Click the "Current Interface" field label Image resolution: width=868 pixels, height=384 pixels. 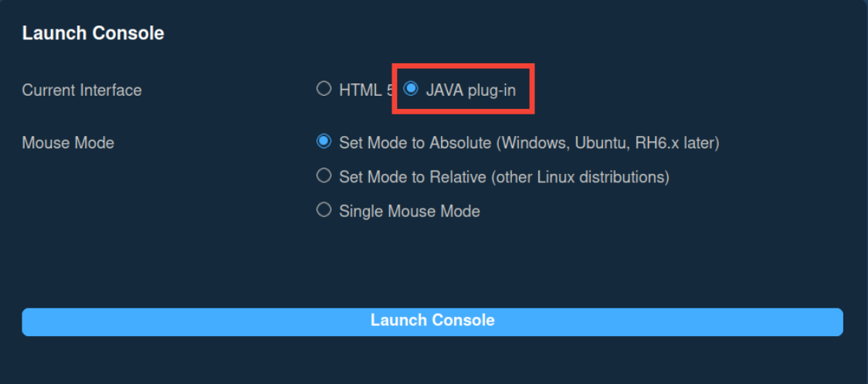pyautogui.click(x=82, y=90)
